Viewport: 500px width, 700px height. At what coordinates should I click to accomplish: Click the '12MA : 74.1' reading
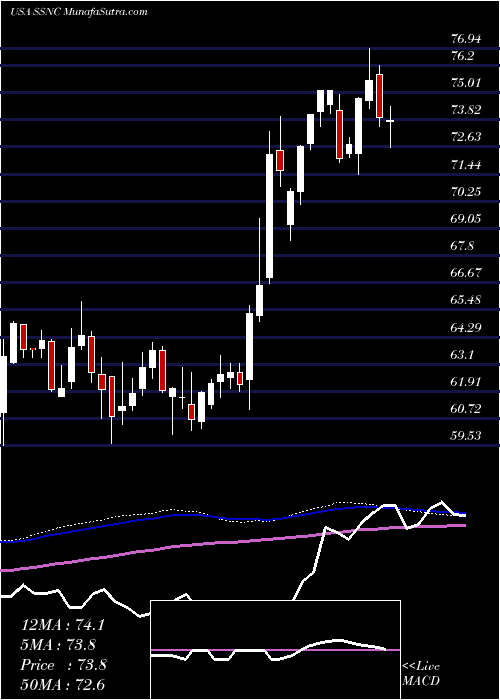[x=62, y=625]
